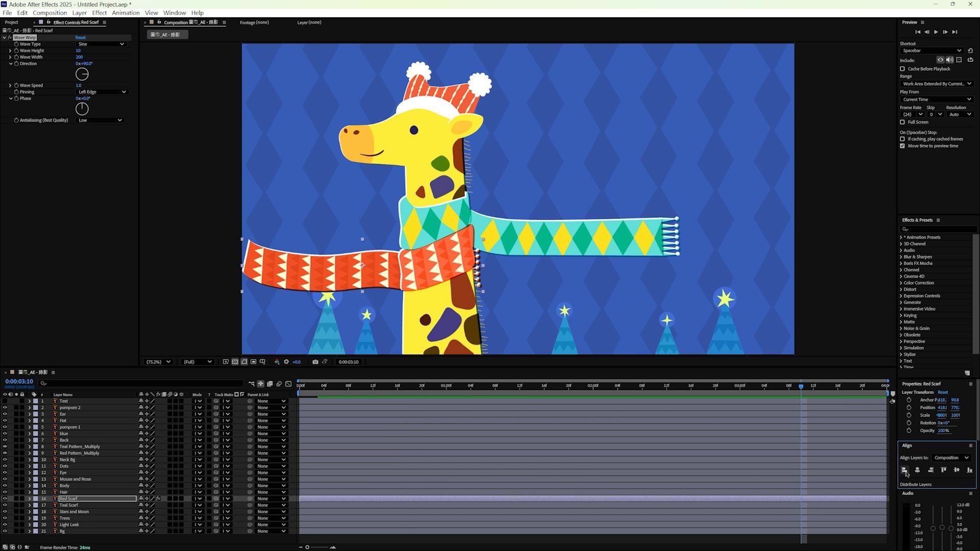Click the align left edges icon
The height and width of the screenshot is (551, 980).
pos(904,470)
